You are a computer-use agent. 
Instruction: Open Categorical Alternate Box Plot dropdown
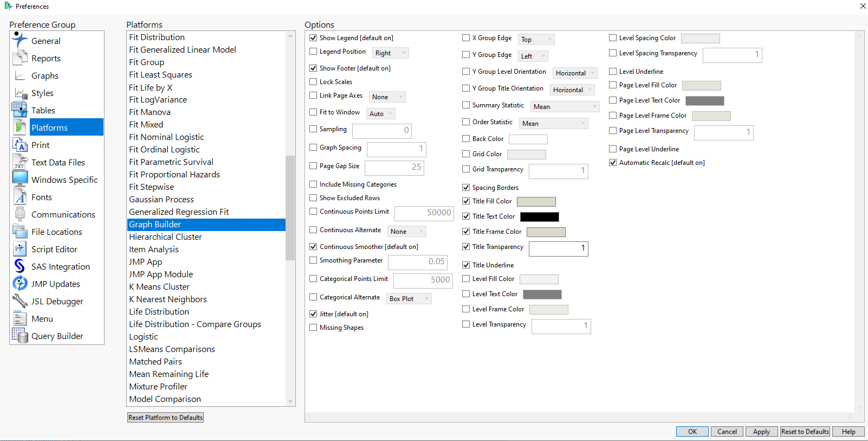(x=409, y=299)
